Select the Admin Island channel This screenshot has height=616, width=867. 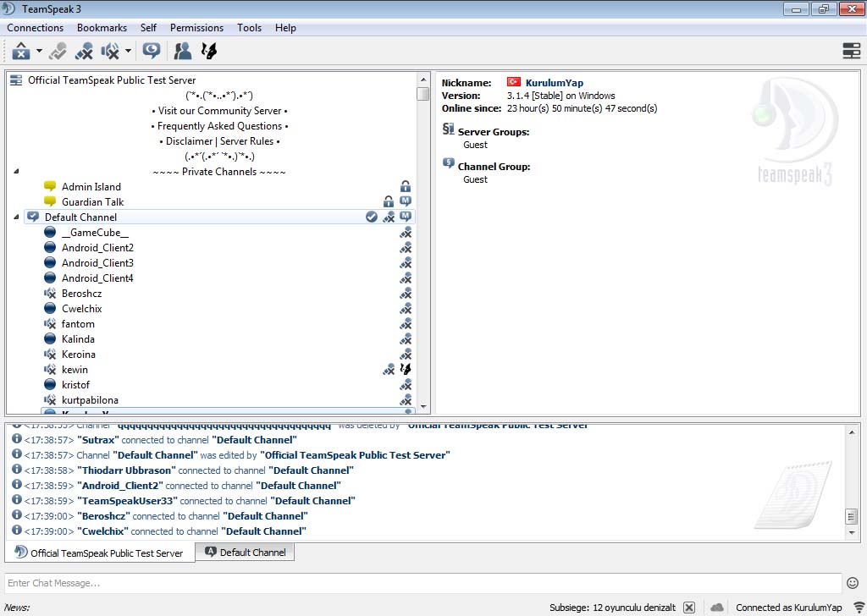pos(91,187)
